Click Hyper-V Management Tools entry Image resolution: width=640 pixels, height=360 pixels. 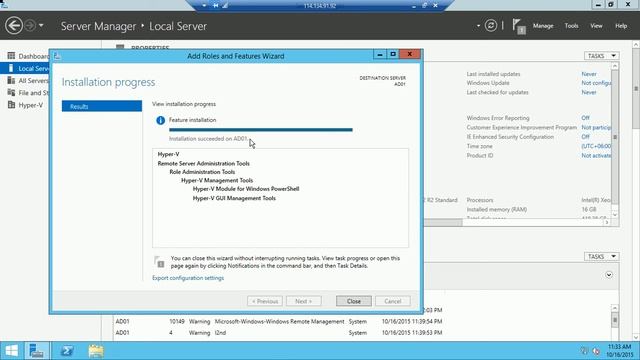[x=217, y=180]
